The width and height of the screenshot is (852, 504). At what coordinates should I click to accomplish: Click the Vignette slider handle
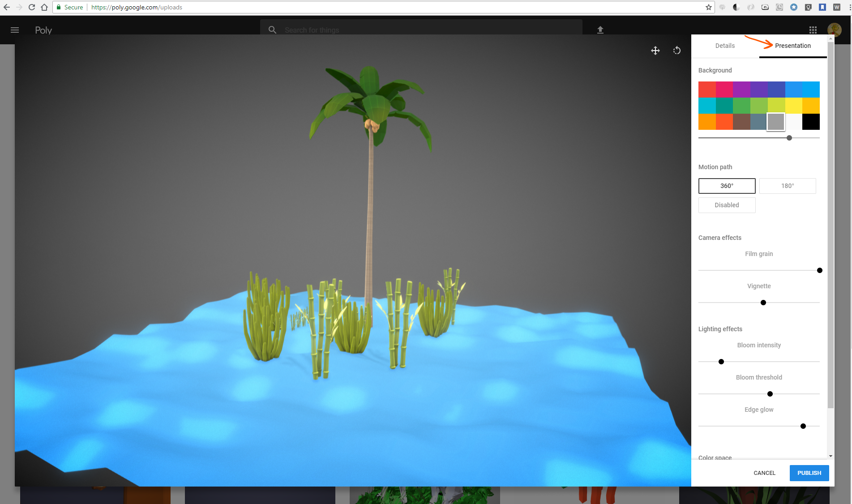(x=763, y=303)
